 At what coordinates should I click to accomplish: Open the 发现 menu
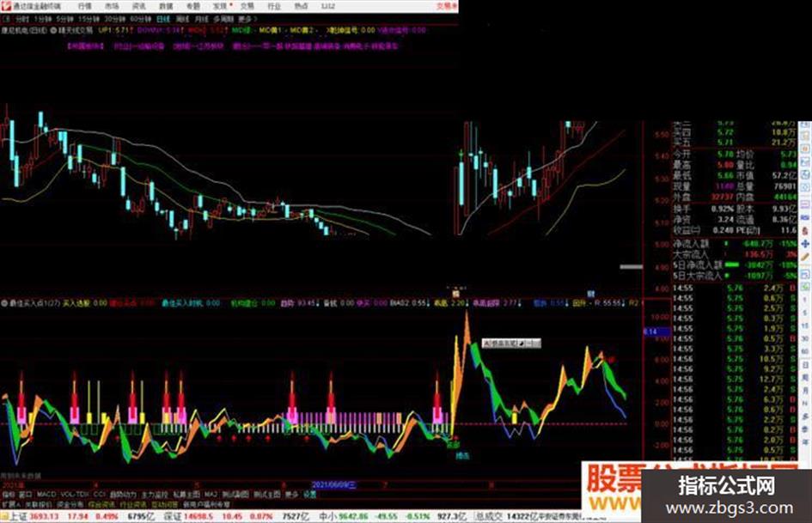(x=220, y=6)
